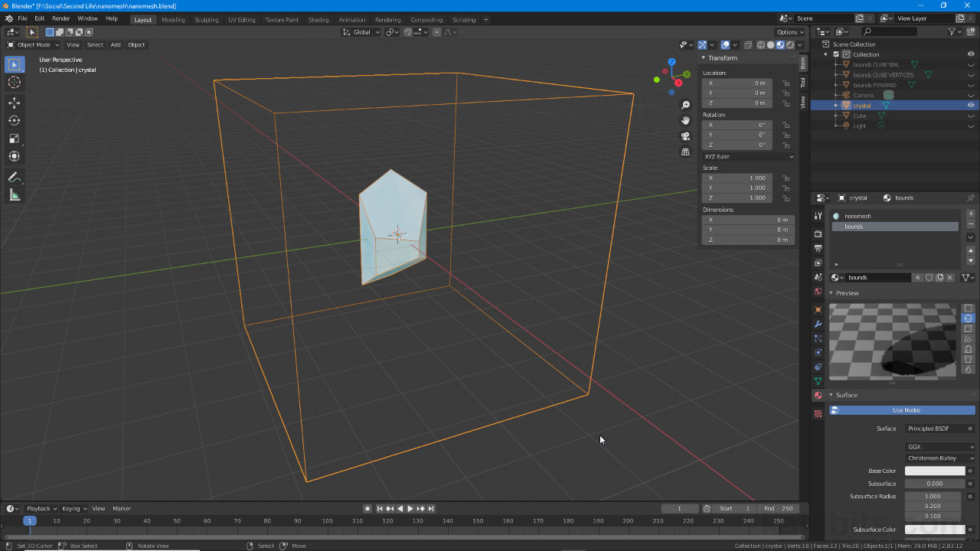Toggle Collection visibility eye in outliner
Image resolution: width=980 pixels, height=551 pixels.
click(971, 54)
